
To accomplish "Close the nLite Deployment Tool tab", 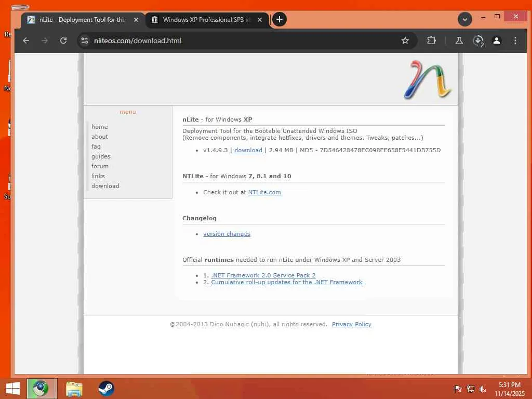I will [136, 20].
